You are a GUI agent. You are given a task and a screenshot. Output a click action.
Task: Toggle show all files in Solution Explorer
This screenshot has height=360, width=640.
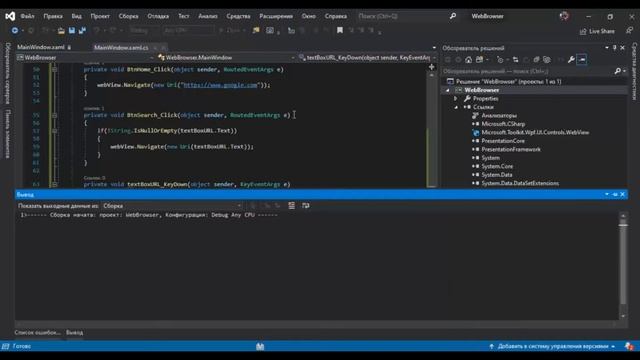pos(547,60)
